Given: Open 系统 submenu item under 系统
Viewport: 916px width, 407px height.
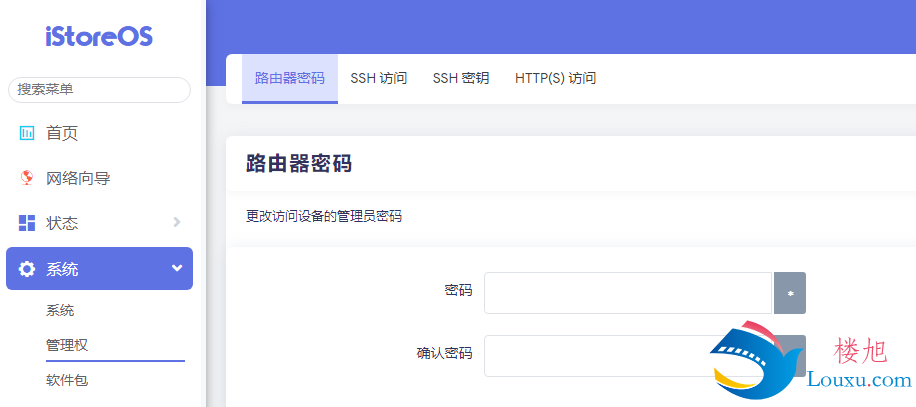Looking at the screenshot, I should (x=60, y=311).
